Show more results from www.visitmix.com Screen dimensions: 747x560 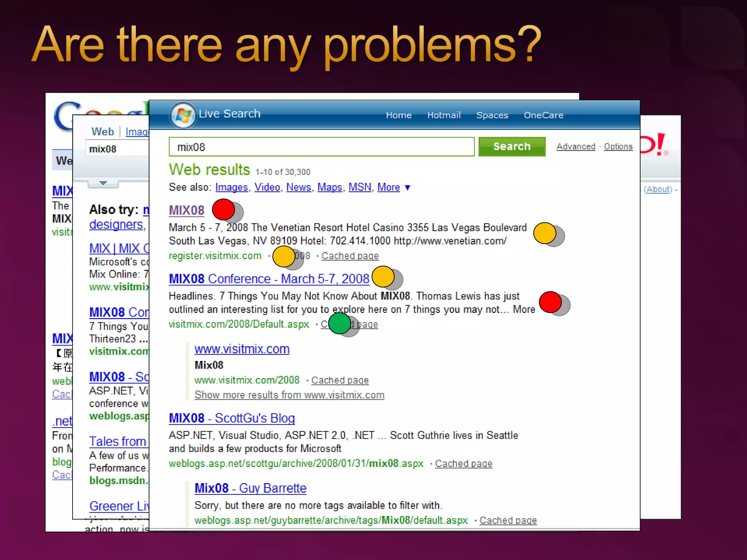289,395
